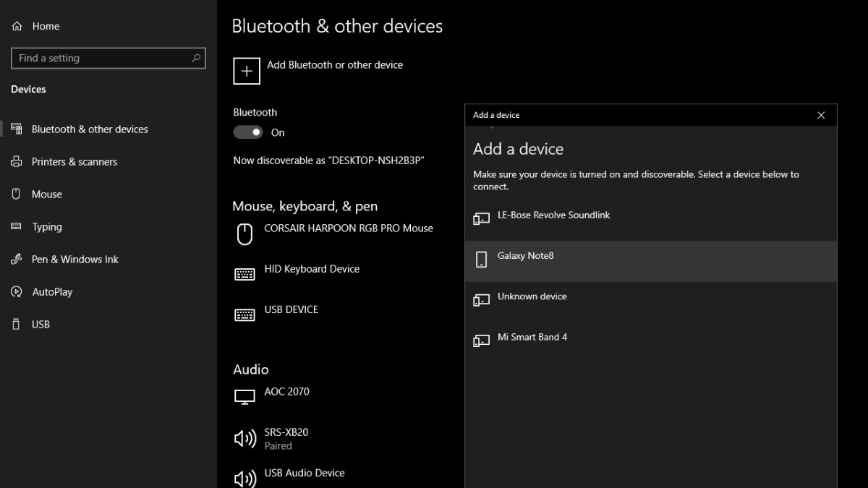Click the Pen & Windows Ink icon

point(17,260)
